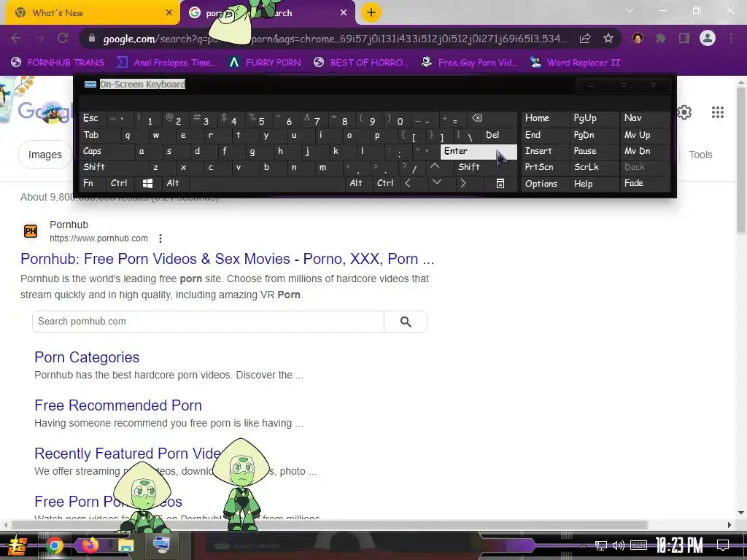Click the browser forward arrow

(x=39, y=39)
